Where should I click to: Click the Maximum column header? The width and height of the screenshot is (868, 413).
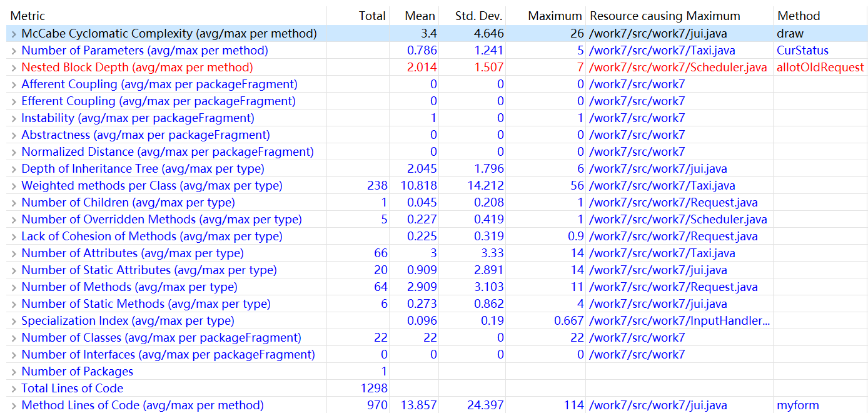coord(555,16)
